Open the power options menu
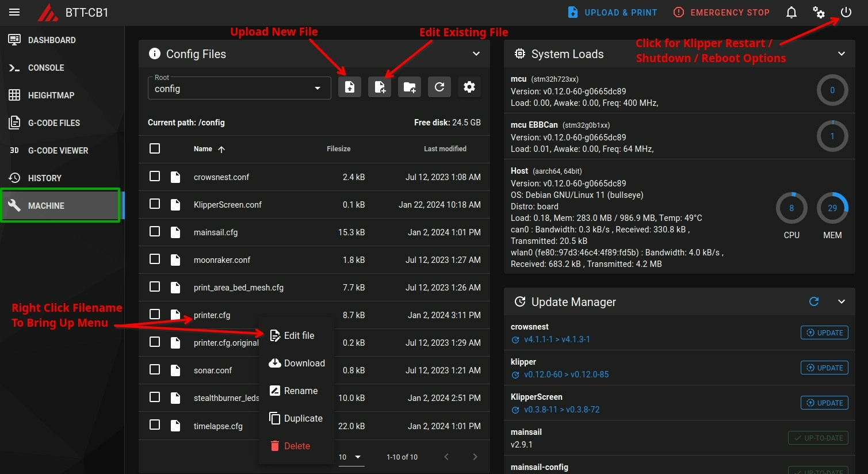Viewport: 868px width, 474px height. 846,12
